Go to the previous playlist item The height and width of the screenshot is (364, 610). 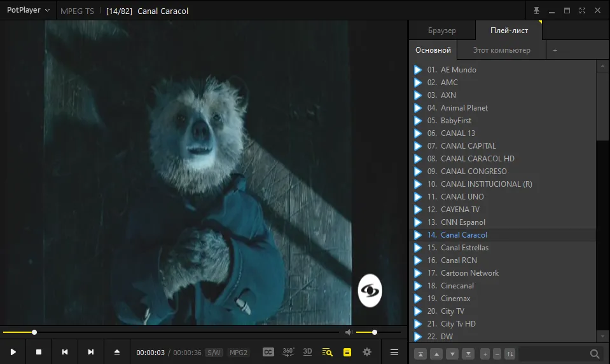coord(65,352)
